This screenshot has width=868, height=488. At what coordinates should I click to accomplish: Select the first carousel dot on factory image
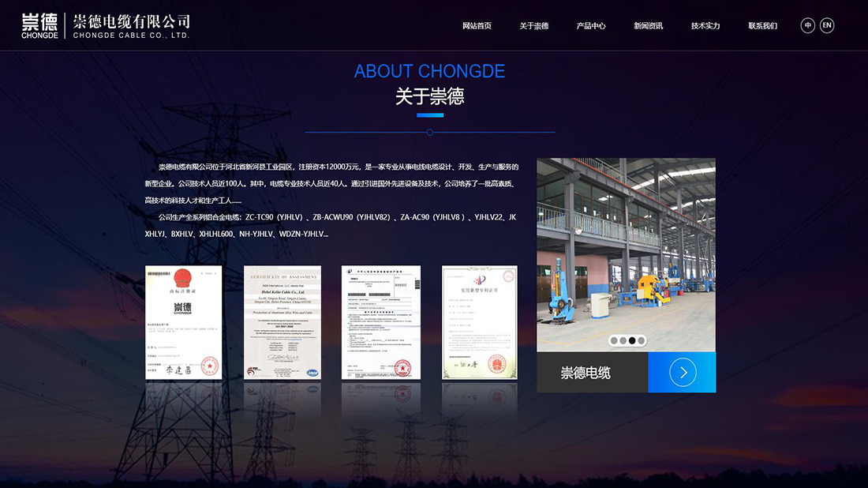[x=614, y=340]
